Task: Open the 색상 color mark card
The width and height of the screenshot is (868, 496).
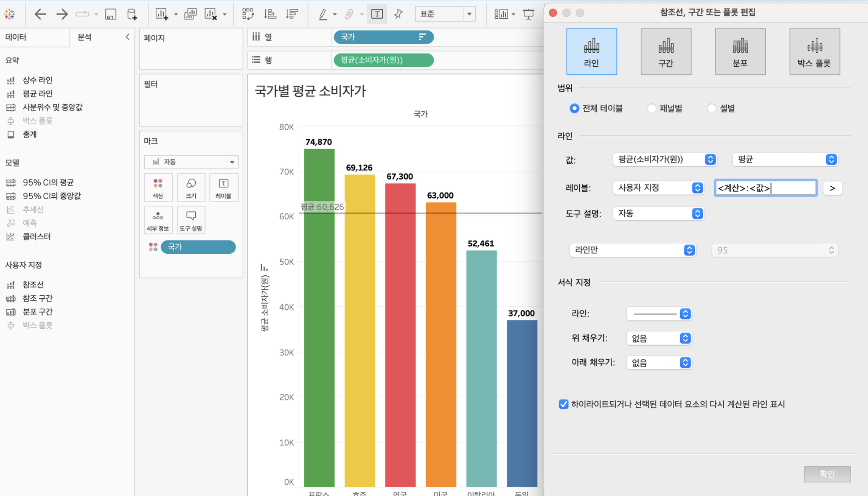Action: (158, 187)
